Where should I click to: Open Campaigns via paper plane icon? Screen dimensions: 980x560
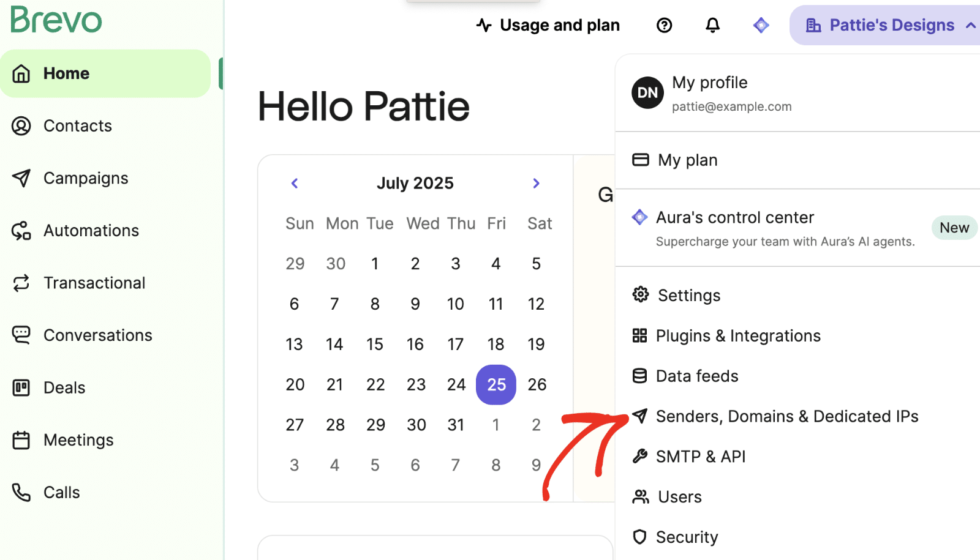point(21,178)
